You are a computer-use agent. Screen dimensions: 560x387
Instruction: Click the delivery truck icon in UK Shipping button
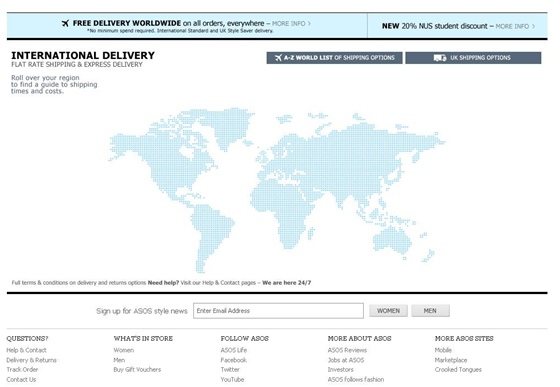click(440, 58)
